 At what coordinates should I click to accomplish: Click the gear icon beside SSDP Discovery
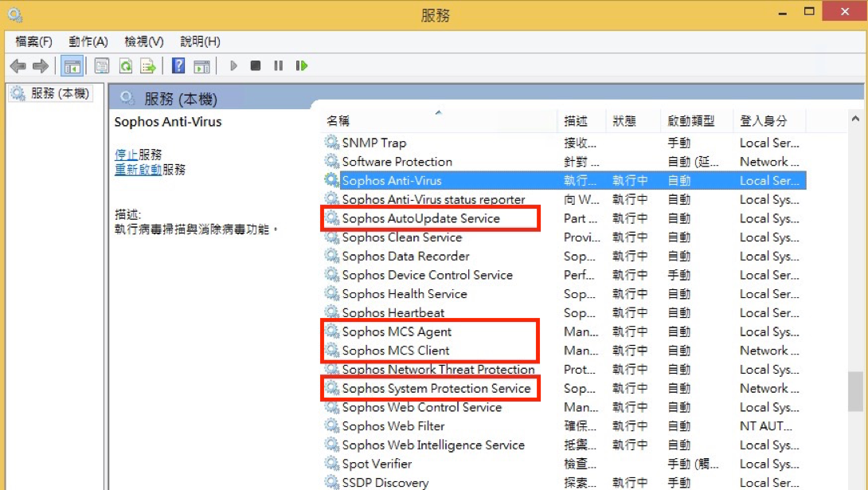tap(331, 482)
